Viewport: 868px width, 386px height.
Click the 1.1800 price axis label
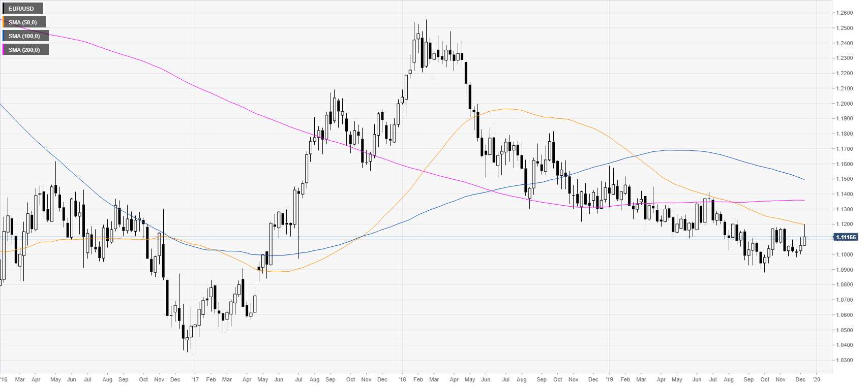pos(844,134)
